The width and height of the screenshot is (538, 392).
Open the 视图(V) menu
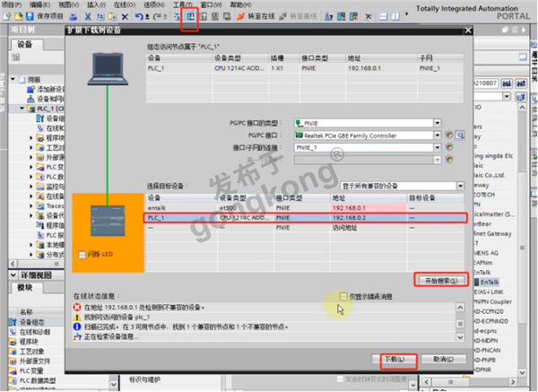(69, 4)
